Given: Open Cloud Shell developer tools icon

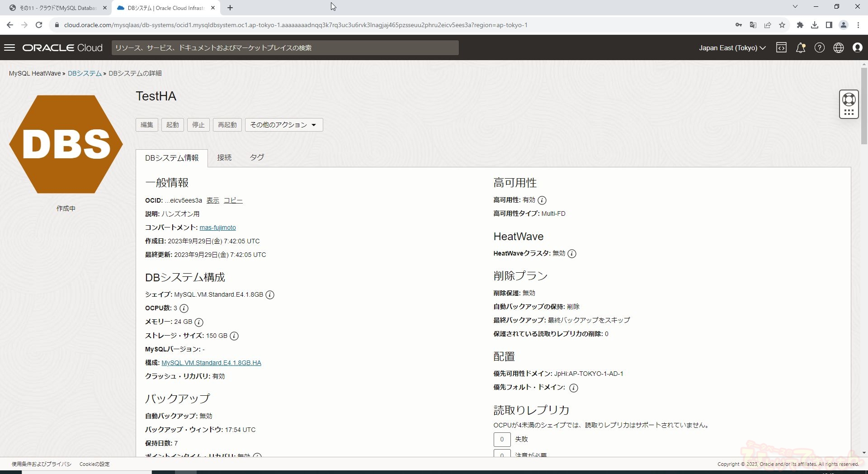Looking at the screenshot, I should (x=781, y=47).
